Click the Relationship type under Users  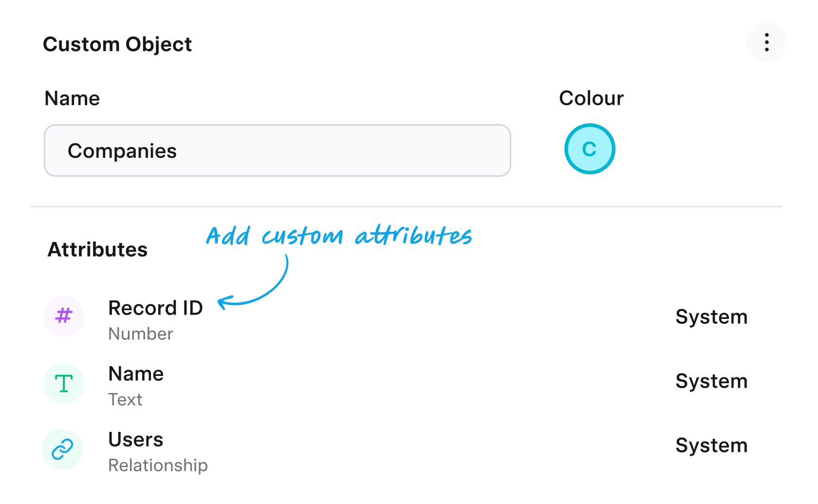(158, 466)
